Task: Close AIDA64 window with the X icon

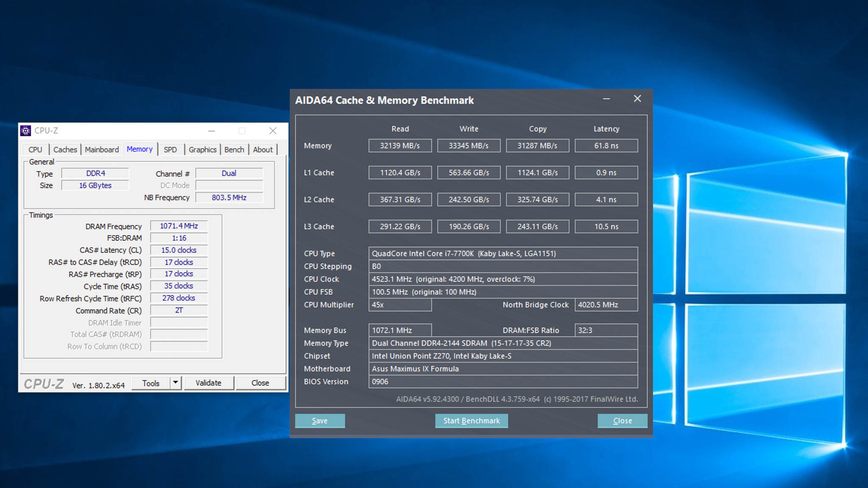Action: click(x=637, y=99)
